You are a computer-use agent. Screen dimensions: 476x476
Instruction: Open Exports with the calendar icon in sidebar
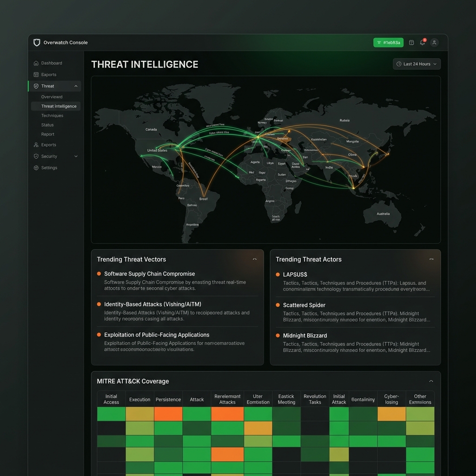(x=48, y=75)
